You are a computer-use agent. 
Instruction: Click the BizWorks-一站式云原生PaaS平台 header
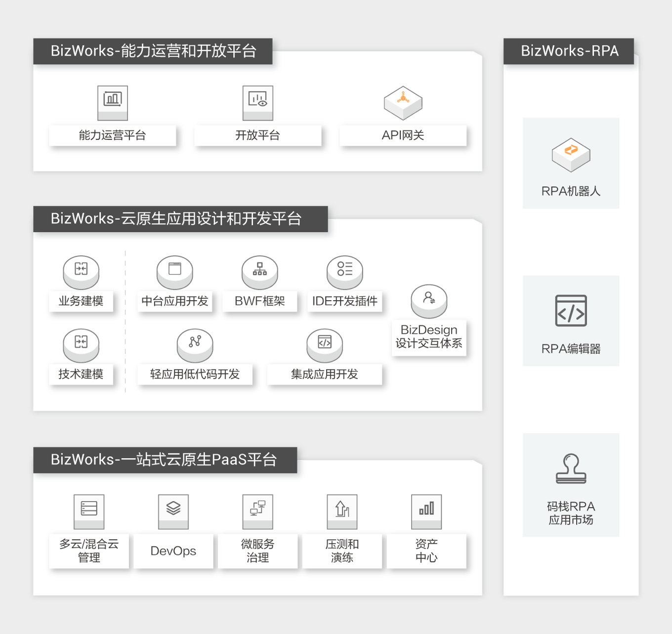coord(165,460)
